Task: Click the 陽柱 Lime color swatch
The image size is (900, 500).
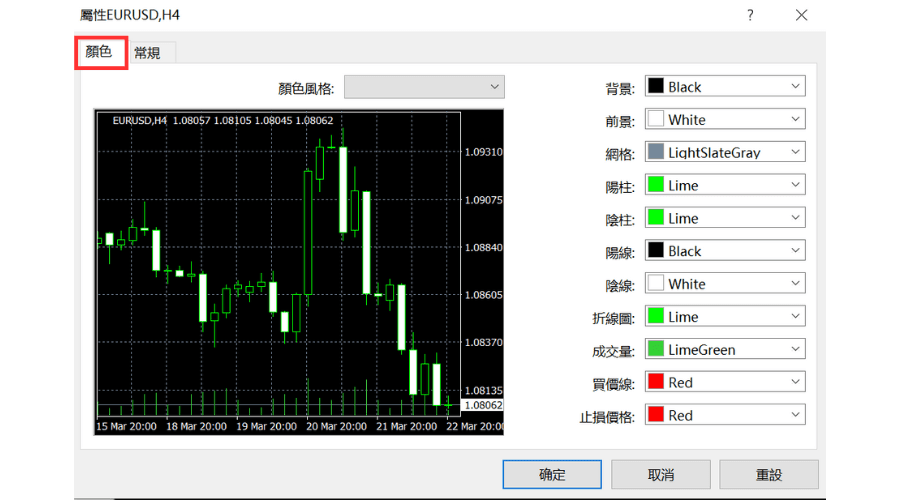Action: [x=656, y=186]
